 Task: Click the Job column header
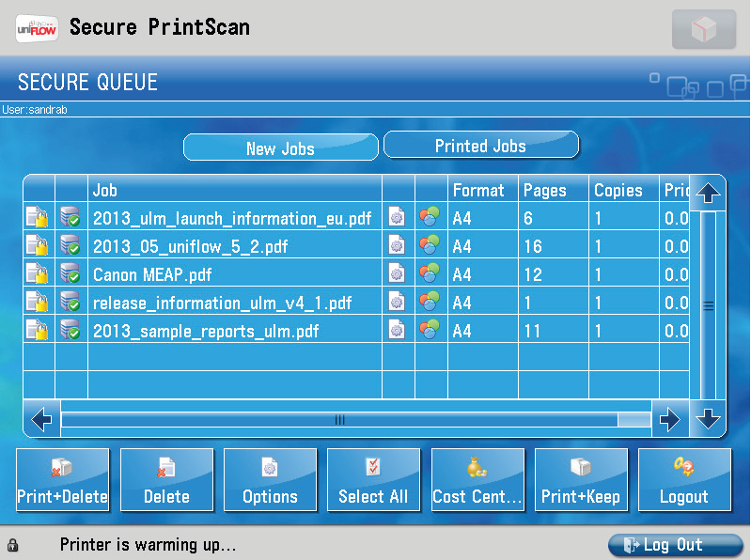235,190
